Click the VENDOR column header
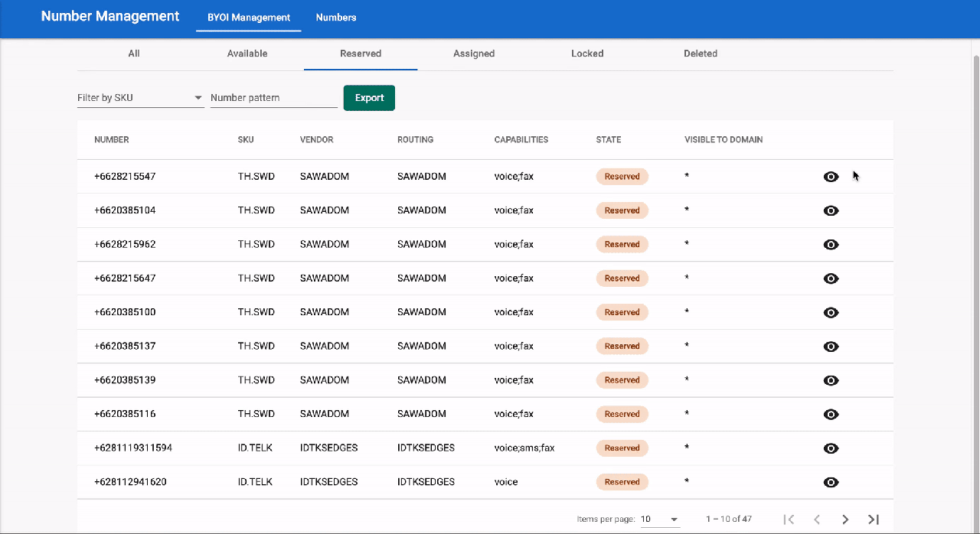Image resolution: width=980 pixels, height=534 pixels. [317, 140]
